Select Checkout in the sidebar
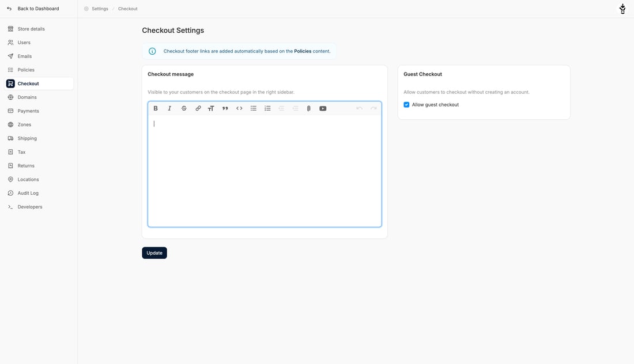634x364 pixels. click(39, 84)
